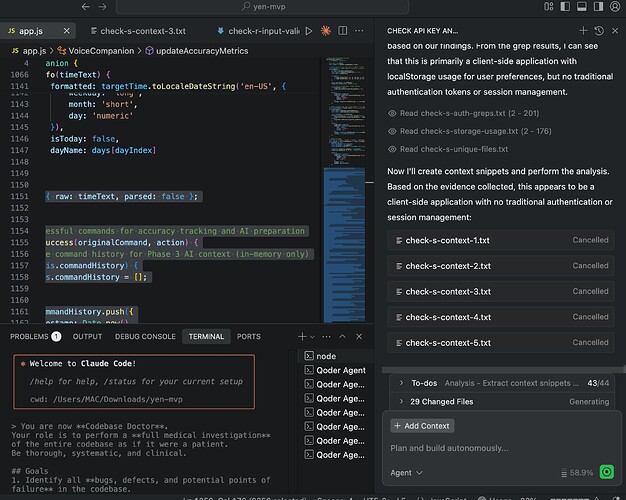Focus the Plan and build autonomously input
Screen dimensions: 626x500
(501, 448)
